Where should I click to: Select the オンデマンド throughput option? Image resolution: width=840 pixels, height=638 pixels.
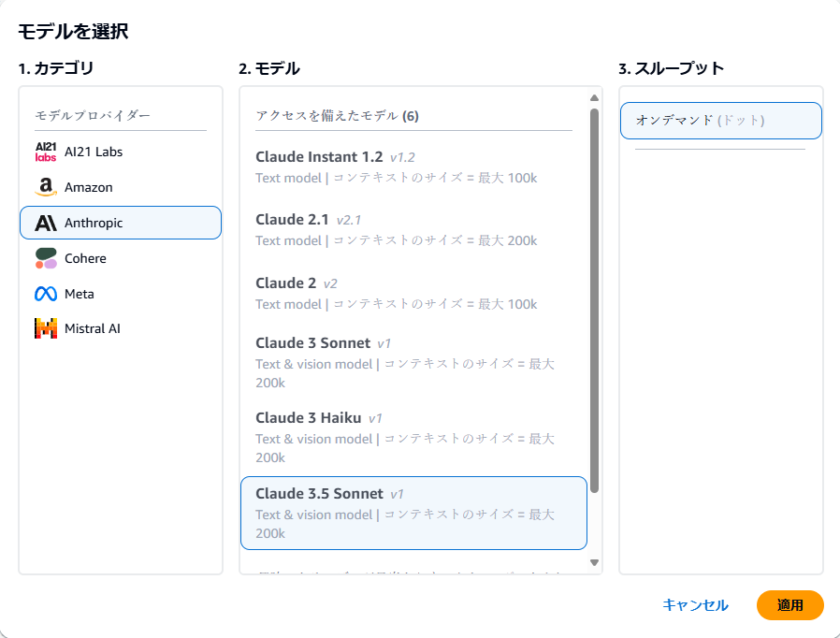(720, 121)
